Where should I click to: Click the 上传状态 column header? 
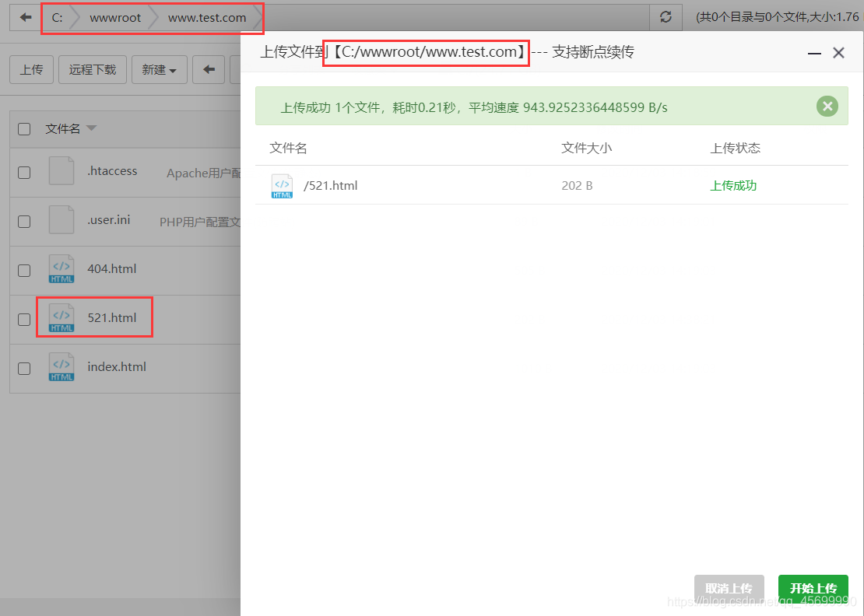click(x=735, y=148)
